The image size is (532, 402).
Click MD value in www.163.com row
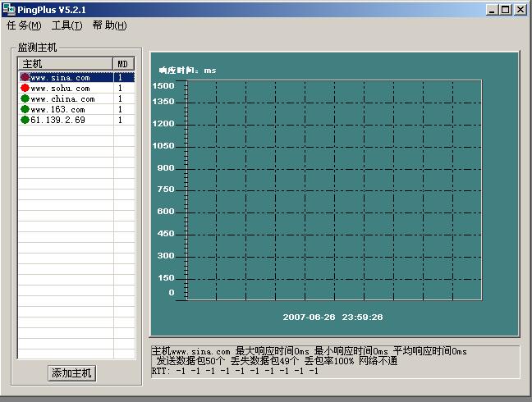pos(120,109)
